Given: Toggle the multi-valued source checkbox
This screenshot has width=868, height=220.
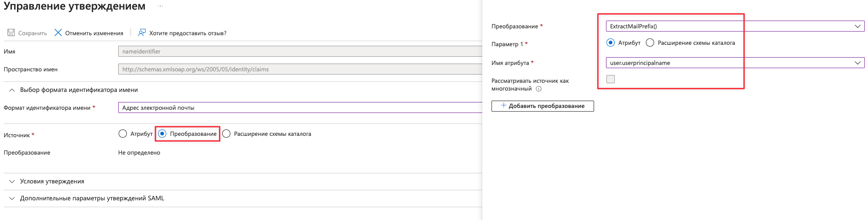Looking at the screenshot, I should (611, 79).
